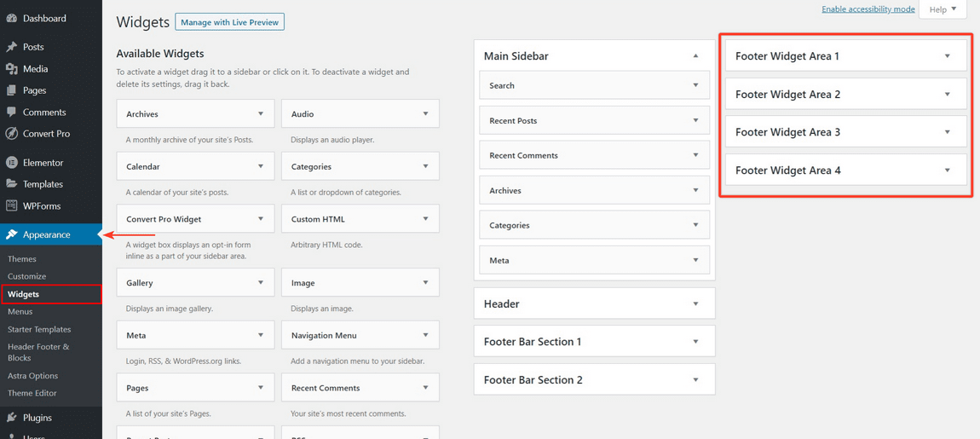Click 'Arbitrary HTML code.' description
This screenshot has height=439, width=980.
pyautogui.click(x=327, y=245)
